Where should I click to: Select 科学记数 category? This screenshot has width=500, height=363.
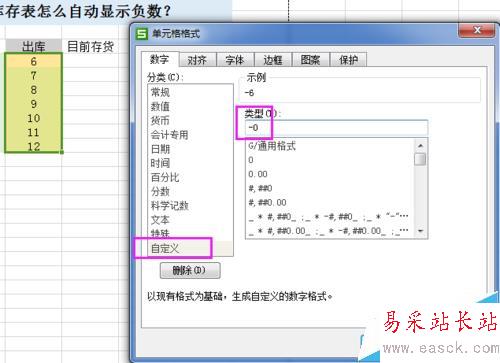(x=190, y=206)
